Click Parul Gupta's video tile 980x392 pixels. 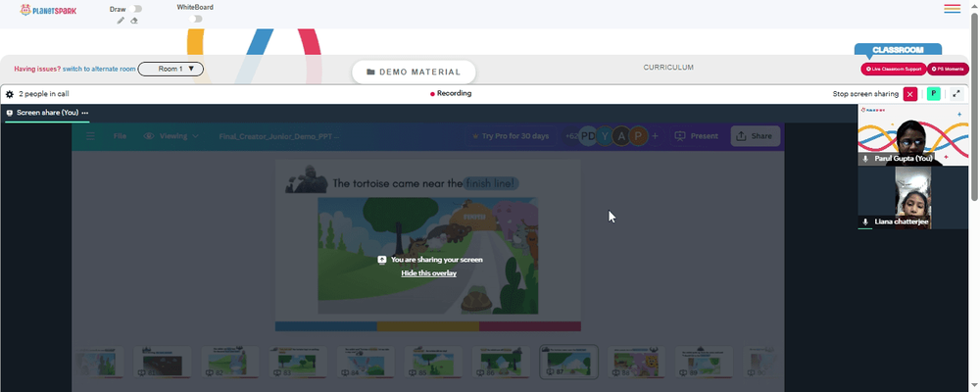[x=913, y=135]
